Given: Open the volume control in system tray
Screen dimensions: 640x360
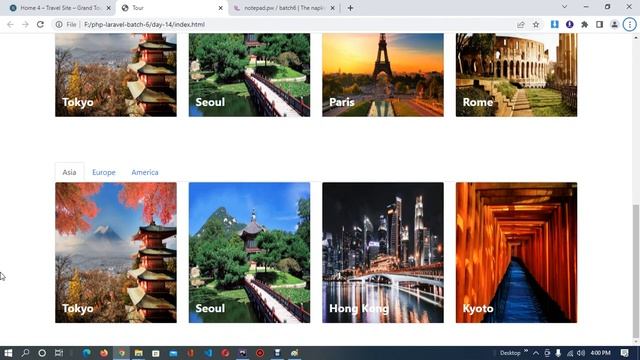Looking at the screenshot, I should click(x=581, y=353).
